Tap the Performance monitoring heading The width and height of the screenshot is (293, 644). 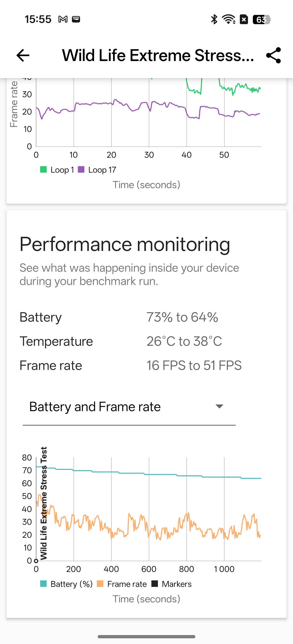[125, 244]
